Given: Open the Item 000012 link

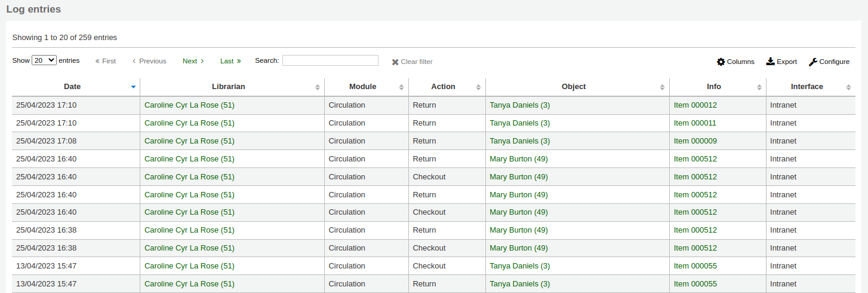Looking at the screenshot, I should pos(695,105).
